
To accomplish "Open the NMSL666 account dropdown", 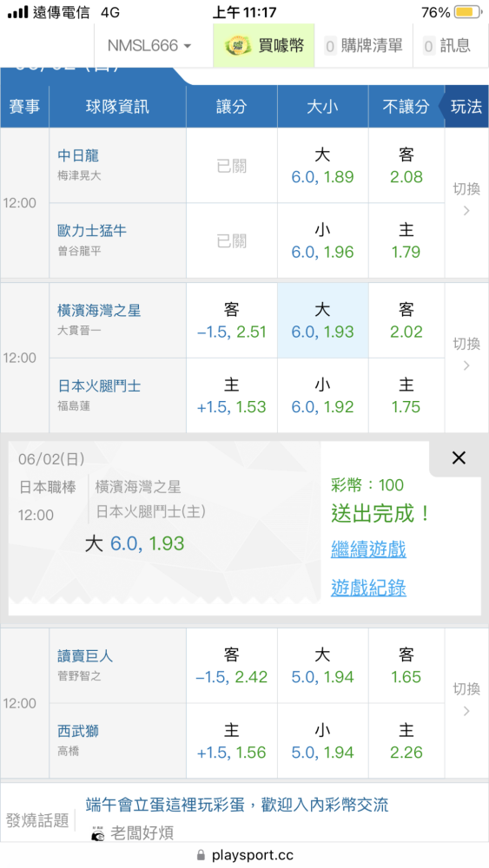I will click(x=149, y=46).
